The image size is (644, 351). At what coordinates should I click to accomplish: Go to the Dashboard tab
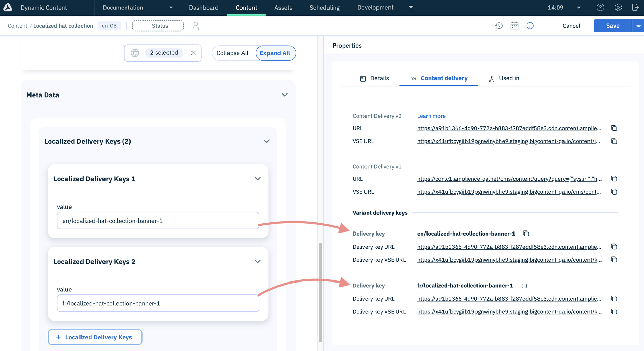coord(203,8)
